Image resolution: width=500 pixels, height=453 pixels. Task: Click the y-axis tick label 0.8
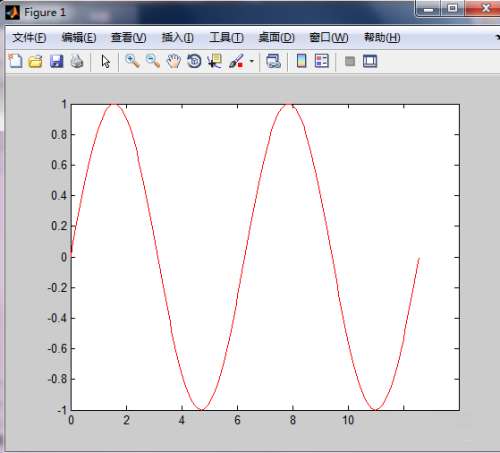[59, 135]
